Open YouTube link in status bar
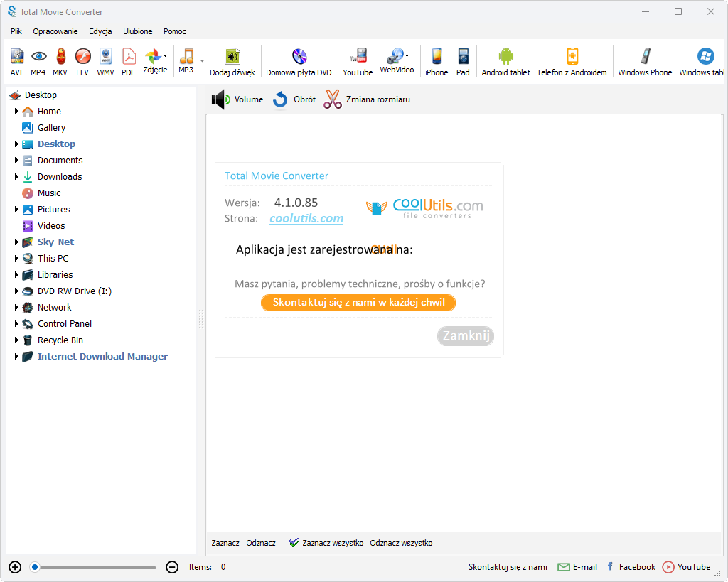The image size is (728, 582). [686, 567]
